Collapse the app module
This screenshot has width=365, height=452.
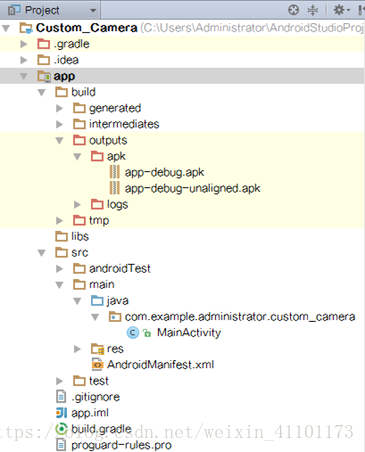pyautogui.click(x=24, y=76)
